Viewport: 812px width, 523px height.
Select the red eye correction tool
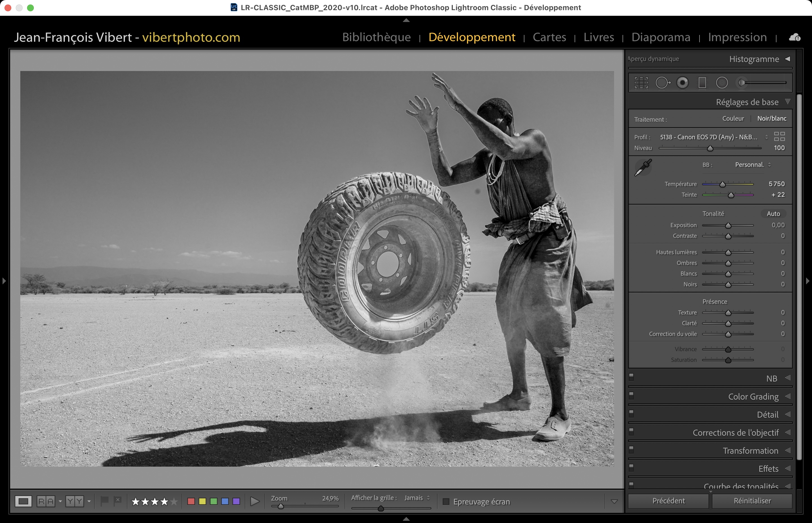[682, 83]
